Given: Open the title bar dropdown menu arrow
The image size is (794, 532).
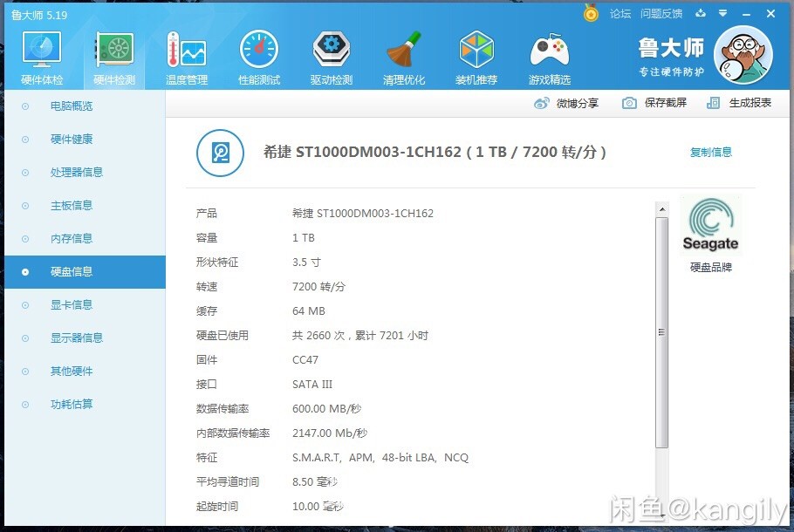Looking at the screenshot, I should (723, 13).
